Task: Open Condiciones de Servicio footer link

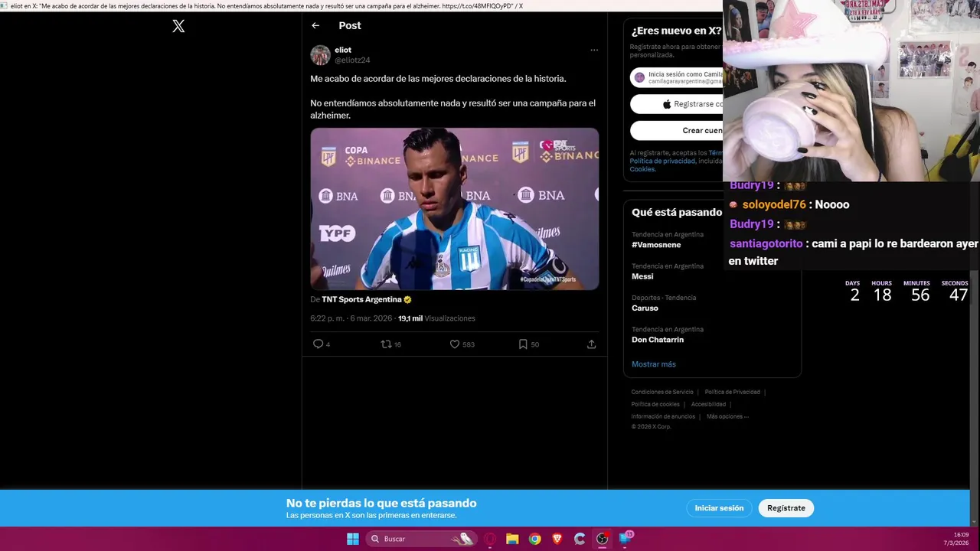Action: pos(662,392)
